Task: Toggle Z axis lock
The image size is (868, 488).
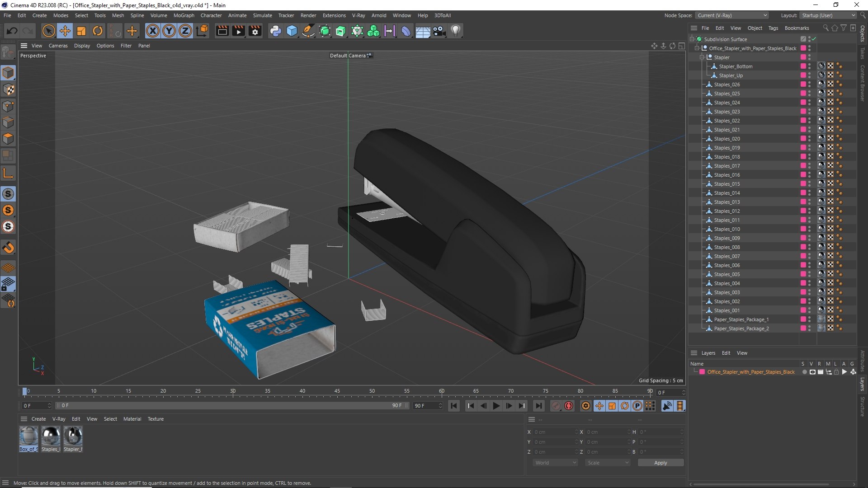Action: coord(185,31)
